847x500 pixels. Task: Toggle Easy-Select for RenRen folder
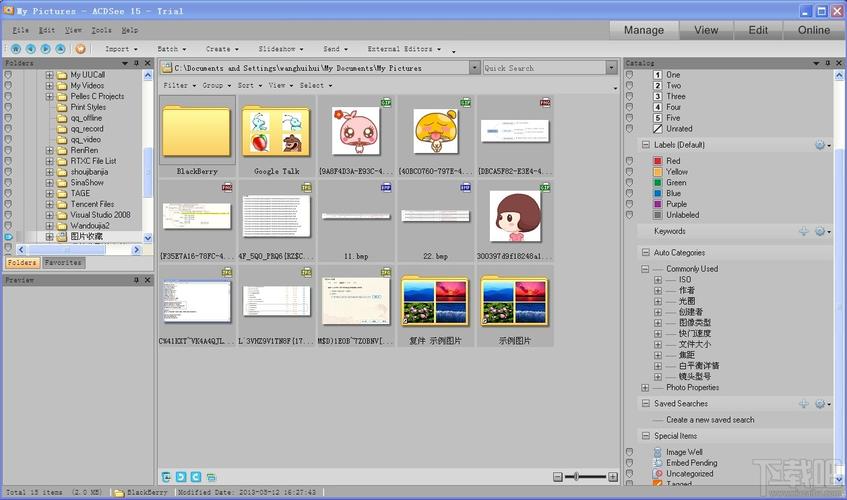[8, 150]
